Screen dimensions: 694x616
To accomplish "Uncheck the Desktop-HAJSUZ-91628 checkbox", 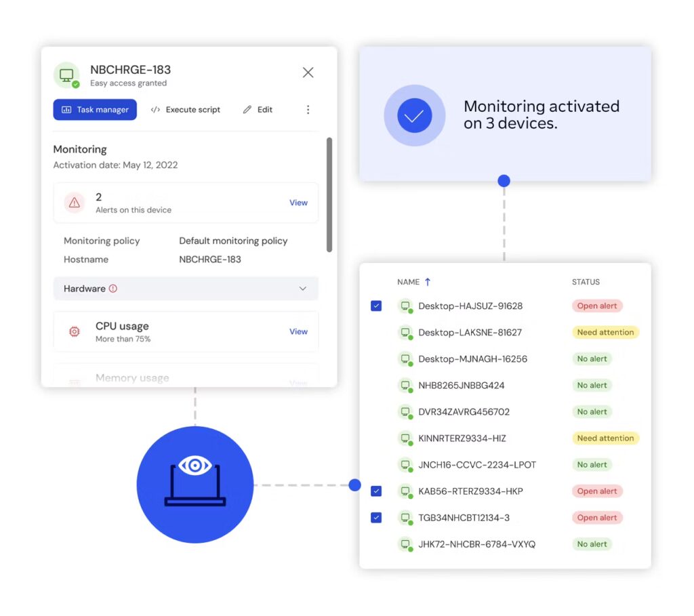I will [x=376, y=306].
